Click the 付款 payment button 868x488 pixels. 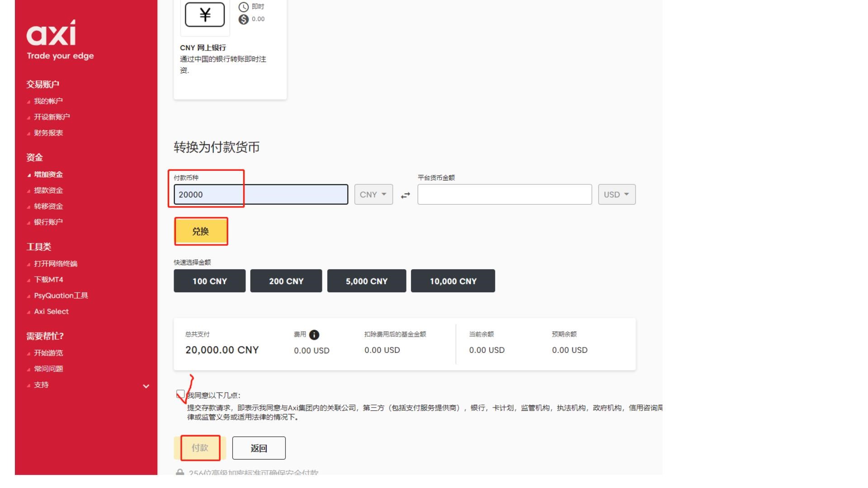(200, 448)
